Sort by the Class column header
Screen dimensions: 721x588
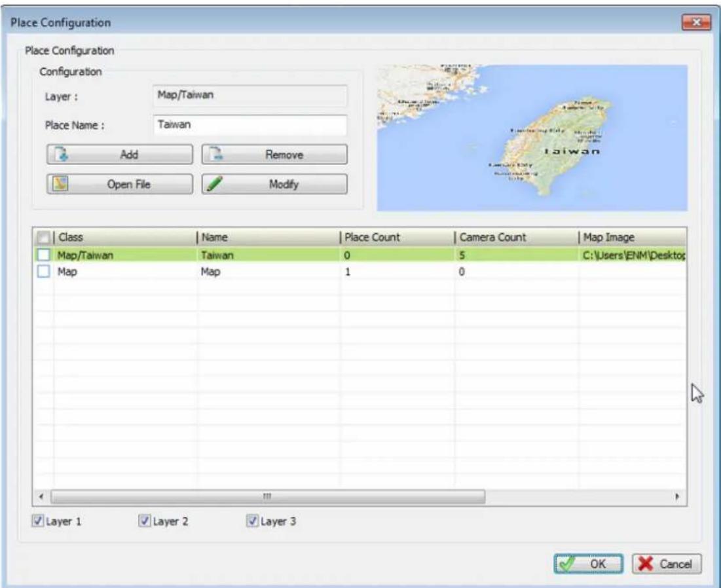coord(125,237)
